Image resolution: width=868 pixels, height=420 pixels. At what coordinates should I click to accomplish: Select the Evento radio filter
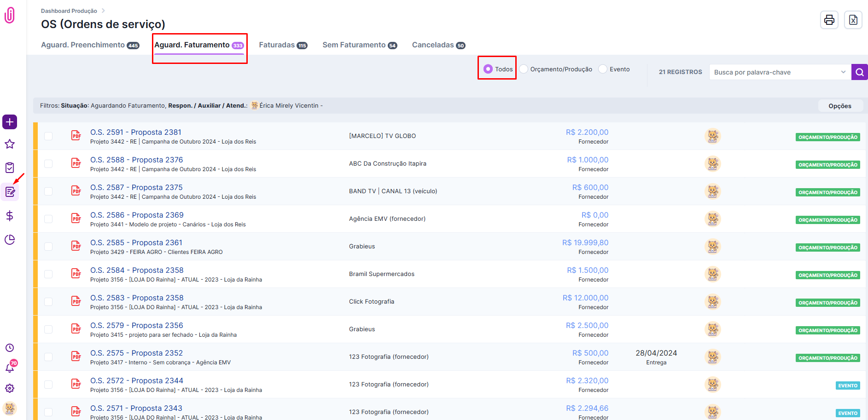(x=603, y=69)
